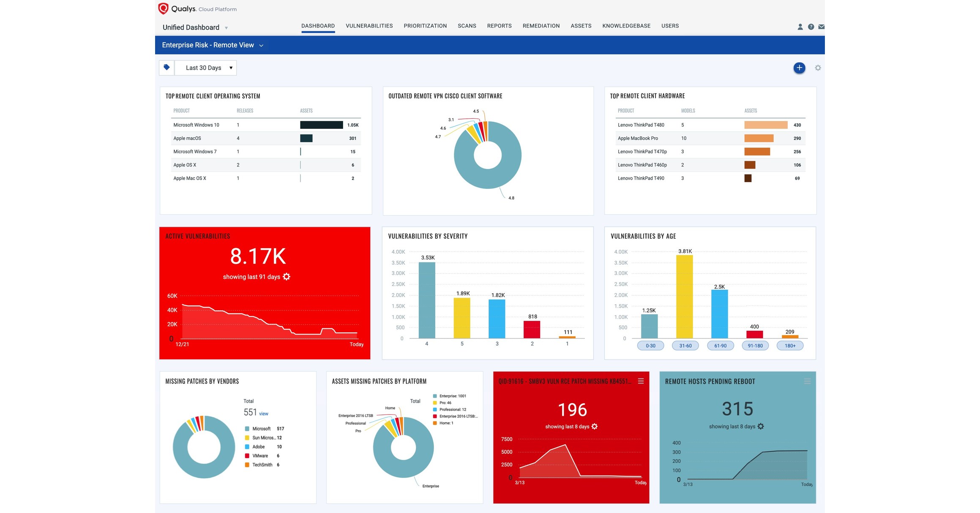
Task: Click the Remote Hosts Pending Reboot hamburger menu
Action: 806,381
